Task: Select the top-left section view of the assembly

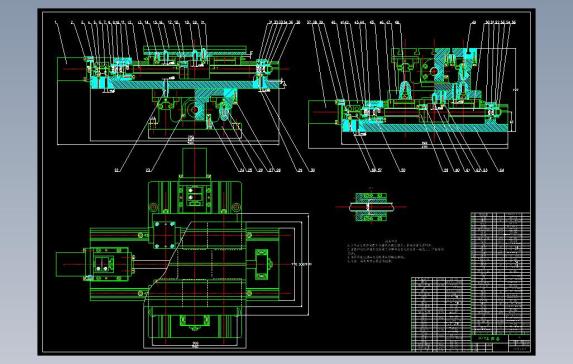Action: [172, 96]
